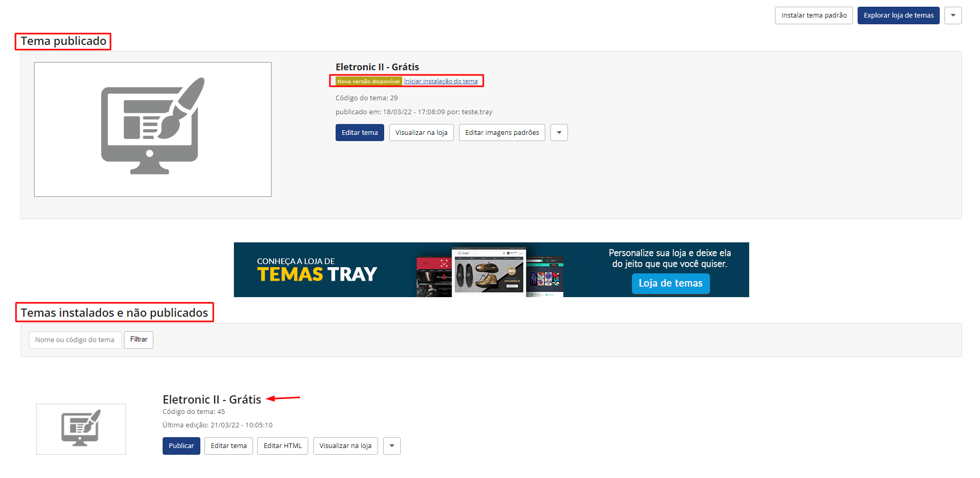
Task: Click the unpublished Eletronic II theme thumbnail
Action: (81, 429)
